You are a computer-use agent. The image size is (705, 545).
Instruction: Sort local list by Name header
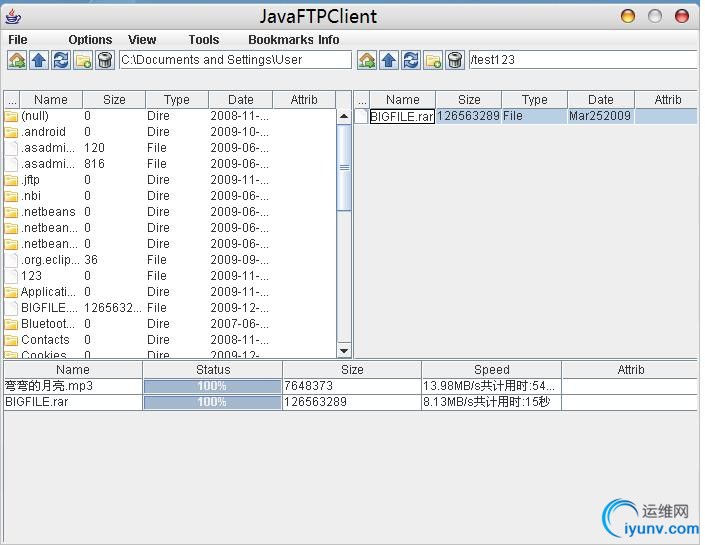tap(51, 99)
